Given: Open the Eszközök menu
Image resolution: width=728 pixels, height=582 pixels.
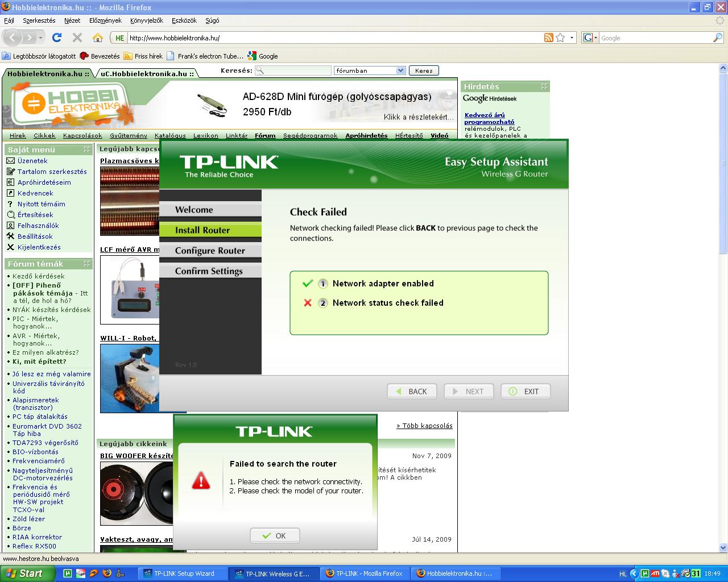Looking at the screenshot, I should (184, 20).
